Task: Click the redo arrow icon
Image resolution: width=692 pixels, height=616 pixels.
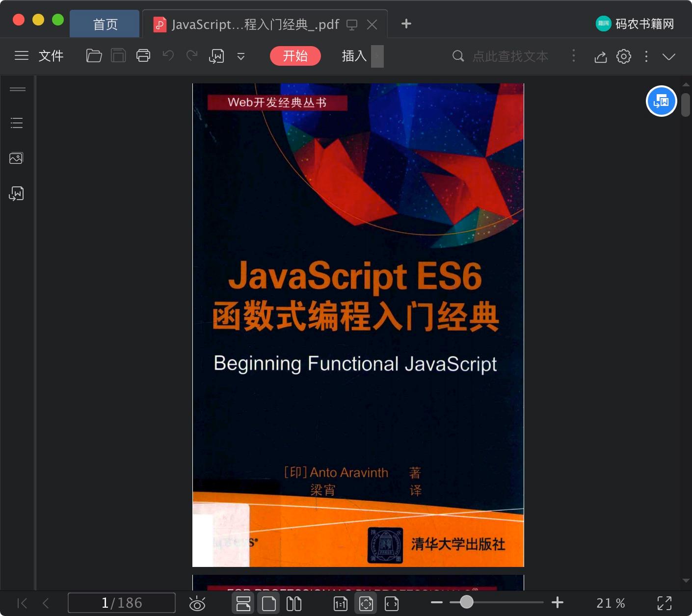Action: click(x=192, y=55)
